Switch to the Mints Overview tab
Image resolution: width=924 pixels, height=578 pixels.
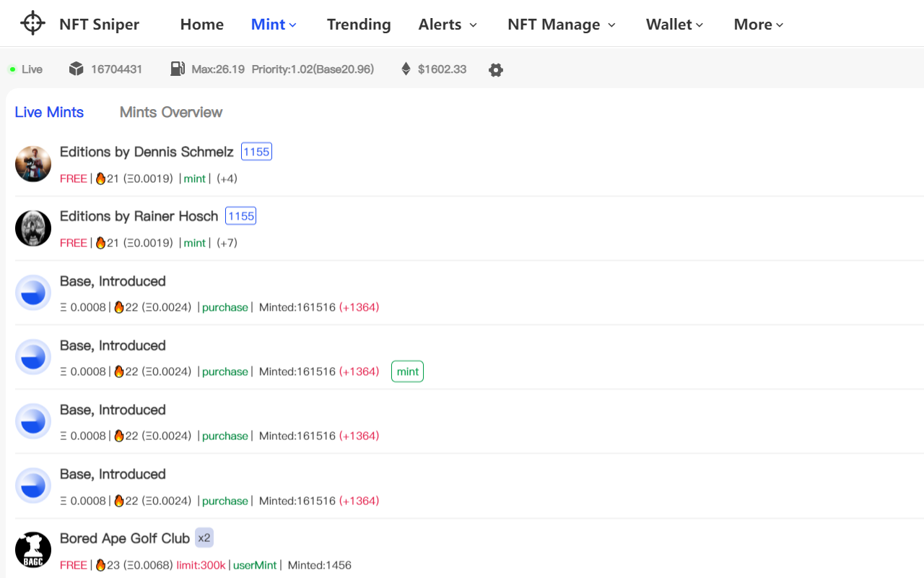pos(171,112)
